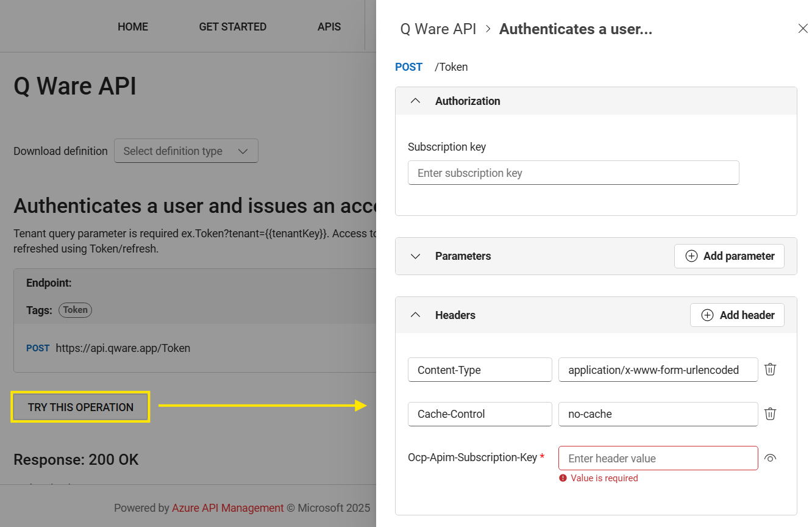Open the Azure API Management link

227,508
